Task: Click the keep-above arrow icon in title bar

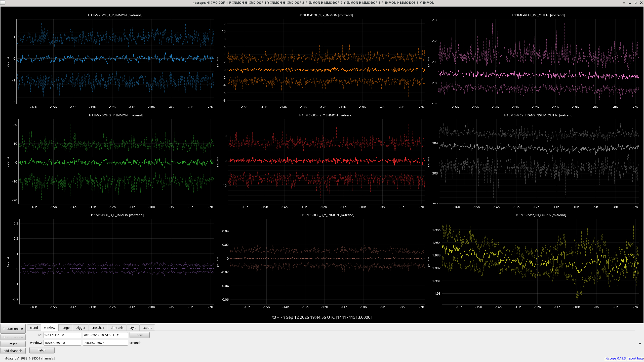Action: click(624, 3)
